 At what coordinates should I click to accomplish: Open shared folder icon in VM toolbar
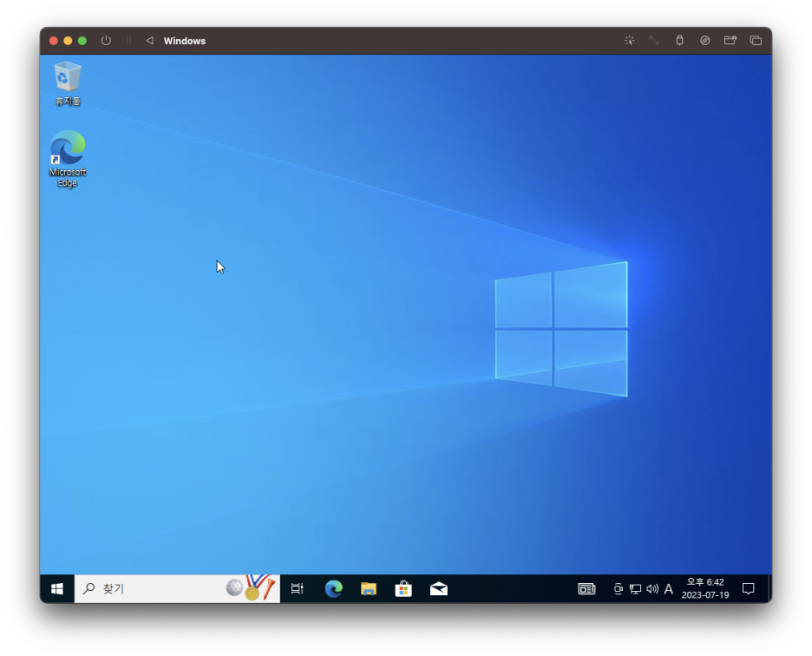pyautogui.click(x=730, y=41)
